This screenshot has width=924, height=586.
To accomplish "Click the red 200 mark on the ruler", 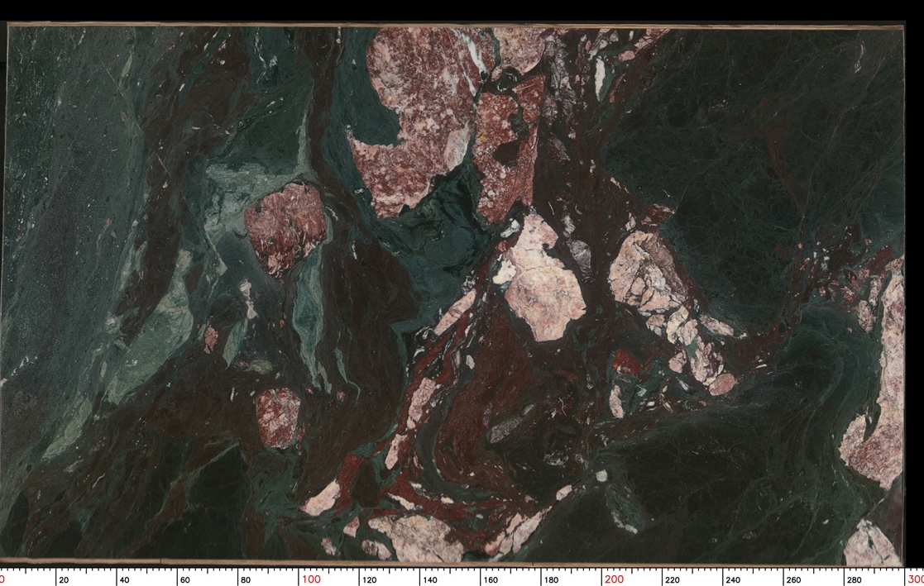I will [614, 579].
